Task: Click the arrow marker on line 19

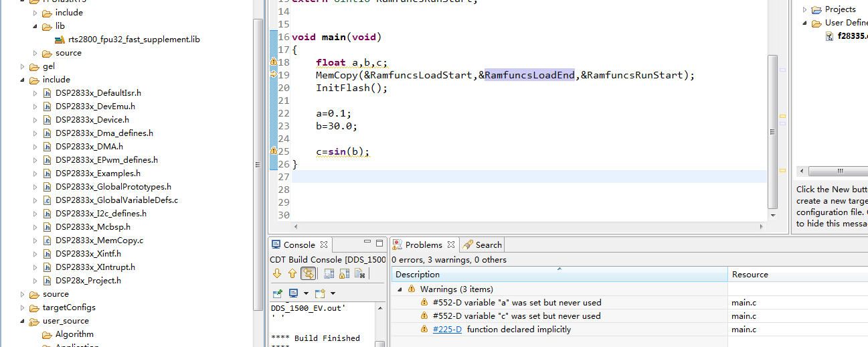Action: click(273, 75)
